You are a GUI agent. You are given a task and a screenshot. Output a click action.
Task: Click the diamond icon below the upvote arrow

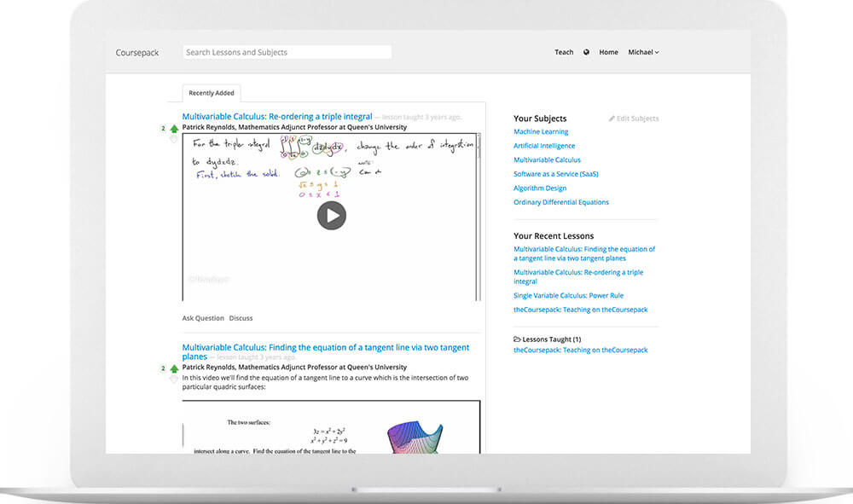click(x=173, y=140)
